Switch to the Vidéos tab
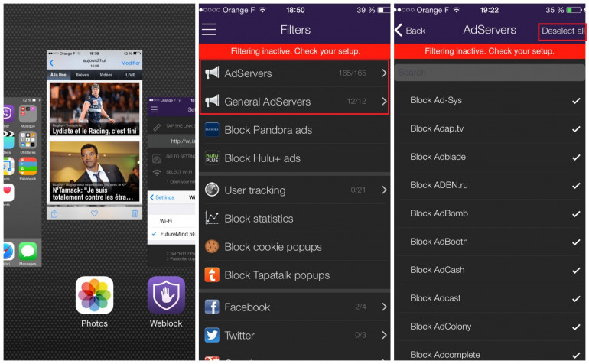This screenshot has width=589, height=364. pos(106,76)
